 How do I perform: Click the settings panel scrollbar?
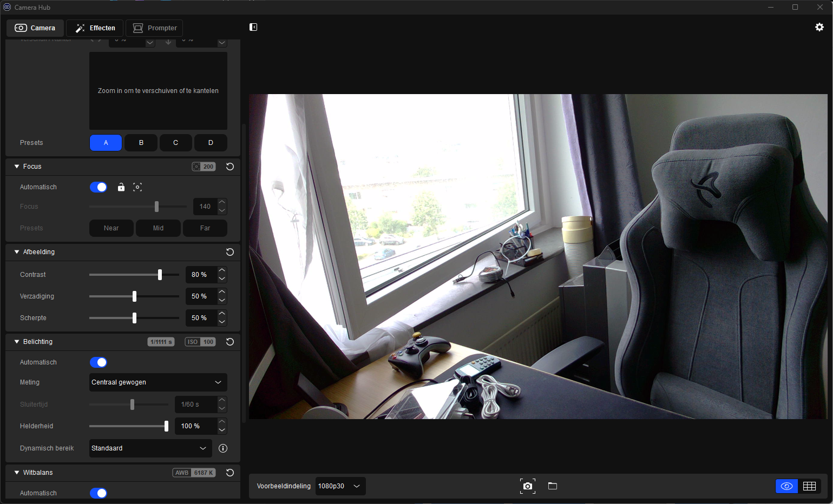coord(244,273)
